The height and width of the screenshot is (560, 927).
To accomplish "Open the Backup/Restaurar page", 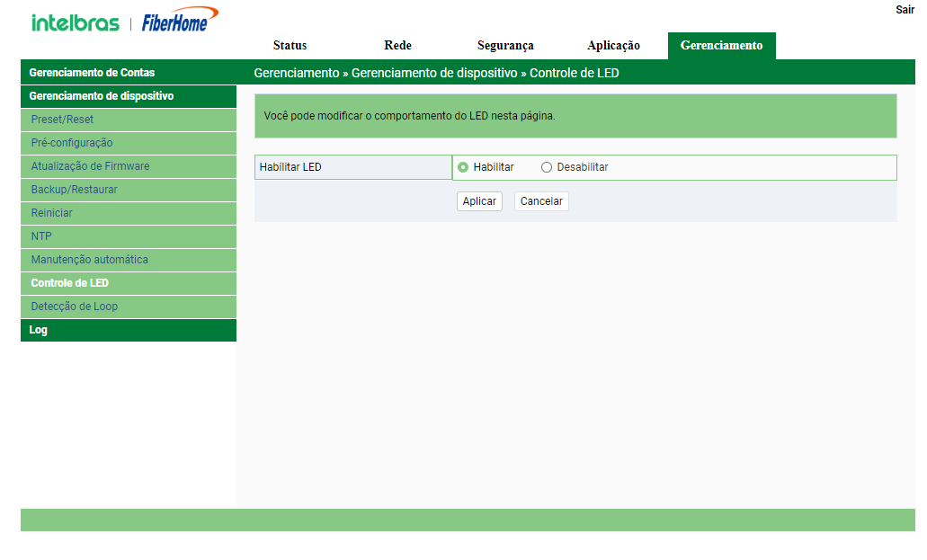I will click(129, 190).
